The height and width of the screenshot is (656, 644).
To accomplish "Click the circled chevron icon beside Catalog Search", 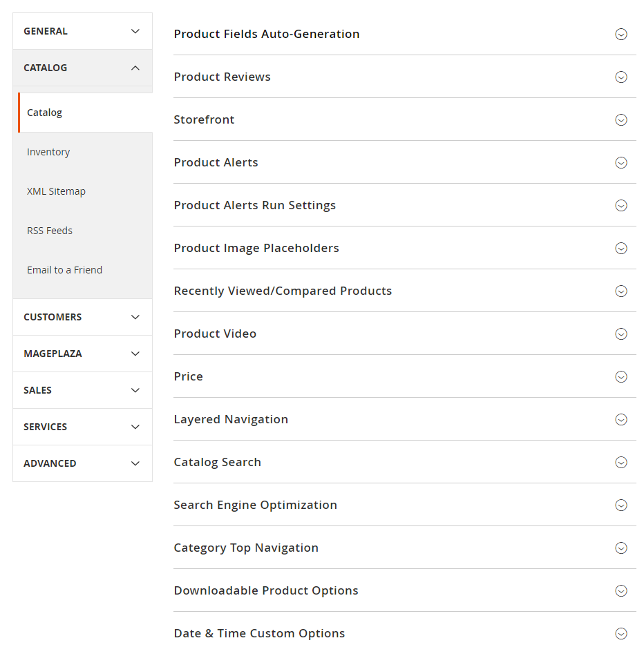I will click(x=621, y=462).
